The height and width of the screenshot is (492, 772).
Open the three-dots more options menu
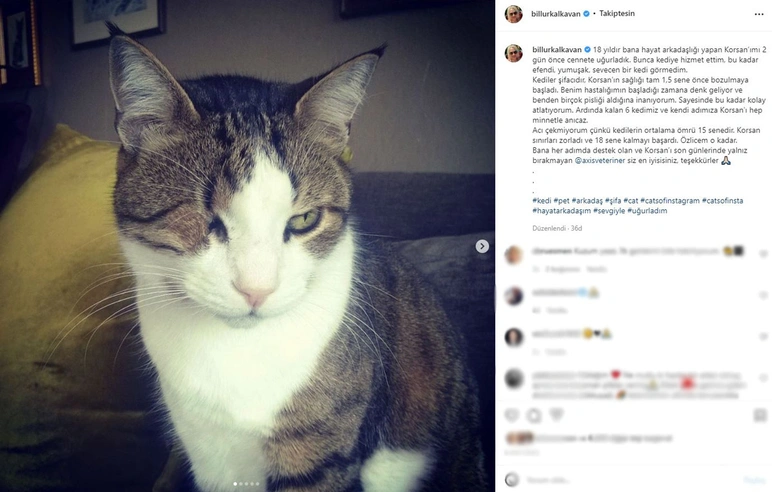tap(759, 14)
